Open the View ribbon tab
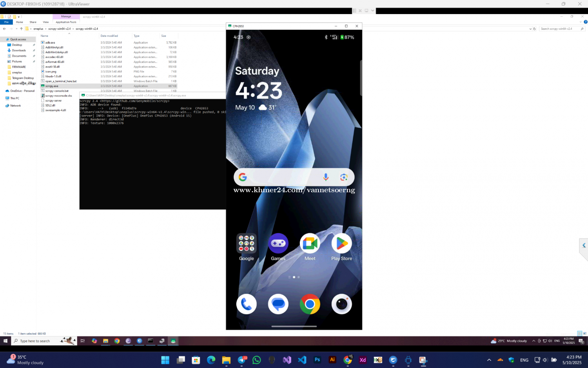588x368 pixels. 46,22
